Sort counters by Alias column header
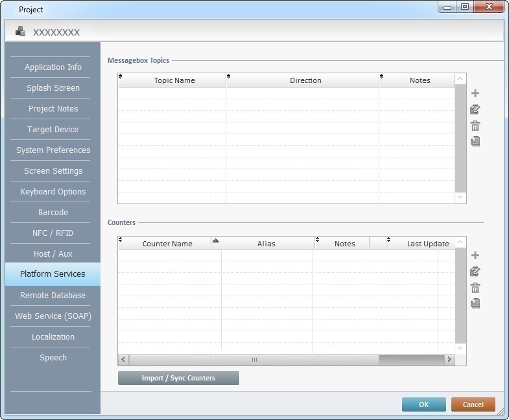This screenshot has height=420, width=509. [x=266, y=244]
